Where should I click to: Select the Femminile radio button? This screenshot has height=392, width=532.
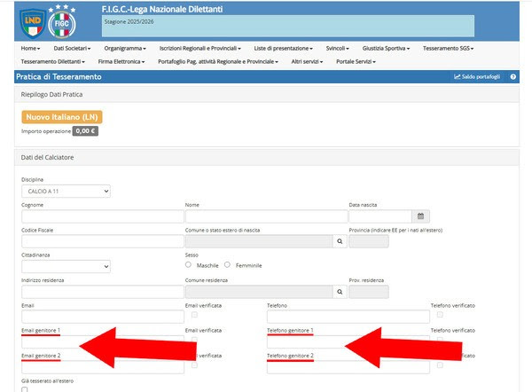[228, 264]
